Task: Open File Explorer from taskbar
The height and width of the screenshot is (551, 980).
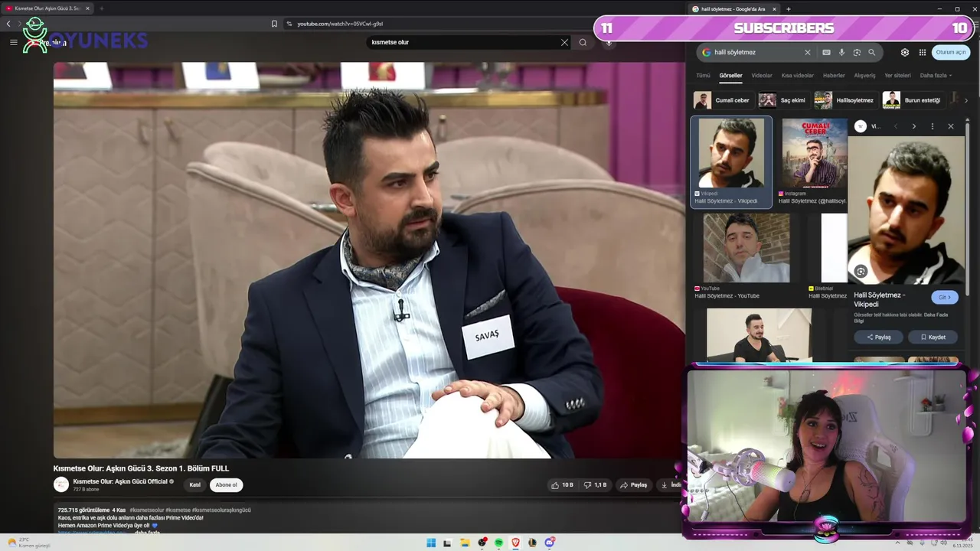Action: coord(465,543)
